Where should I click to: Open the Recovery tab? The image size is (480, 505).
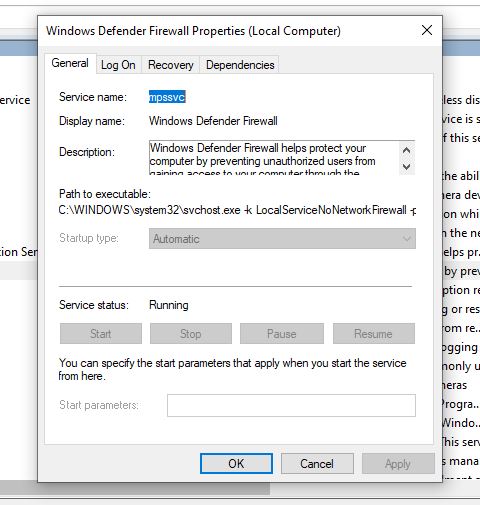pos(171,65)
